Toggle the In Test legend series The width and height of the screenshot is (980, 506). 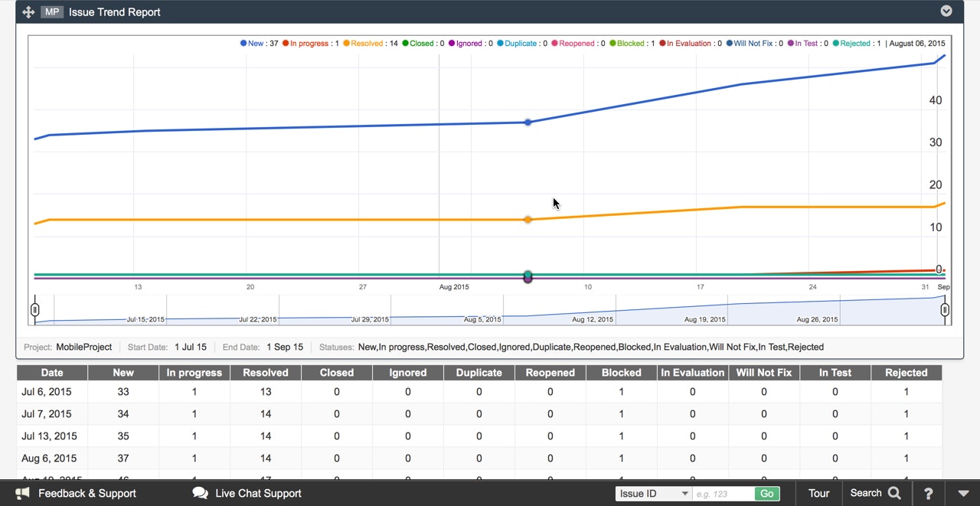pos(808,44)
